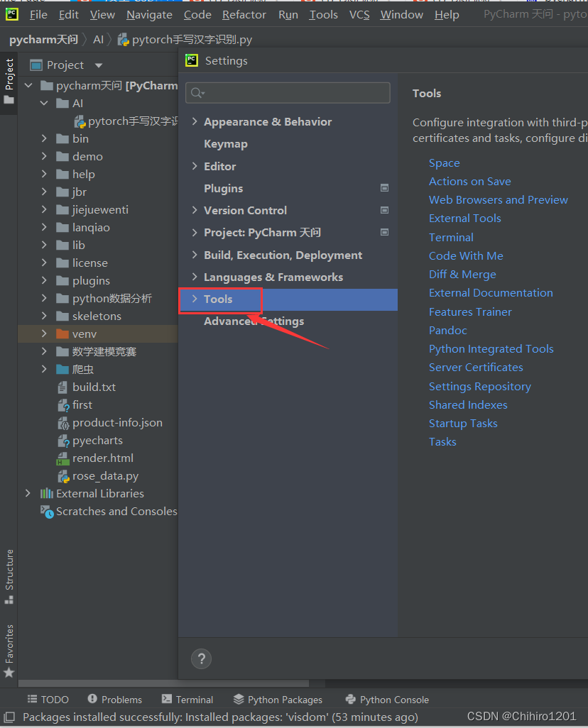This screenshot has width=588, height=728.
Task: Click the project-level icon beside Version Control
Action: (384, 210)
